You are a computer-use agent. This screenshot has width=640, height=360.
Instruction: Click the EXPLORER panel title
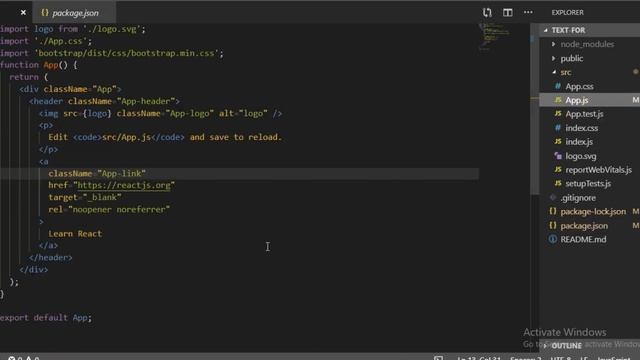567,13
